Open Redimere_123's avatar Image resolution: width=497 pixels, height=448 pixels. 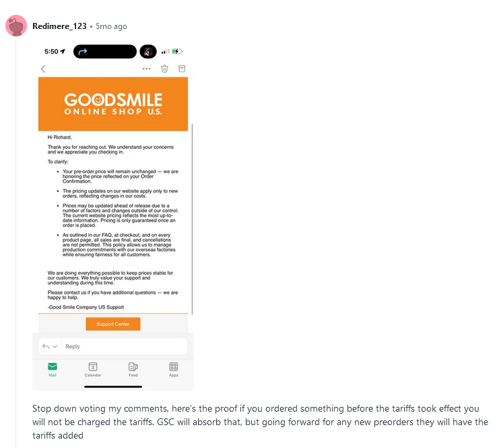click(16, 26)
